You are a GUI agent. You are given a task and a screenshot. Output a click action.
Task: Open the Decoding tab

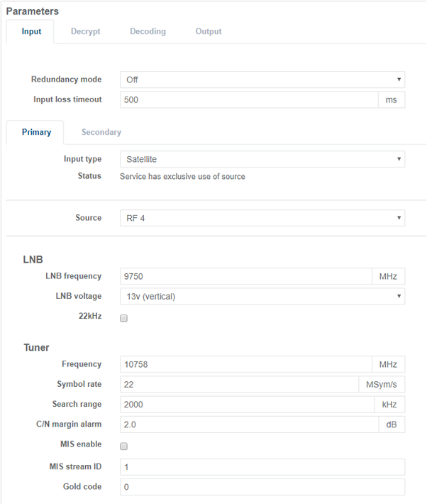148,32
